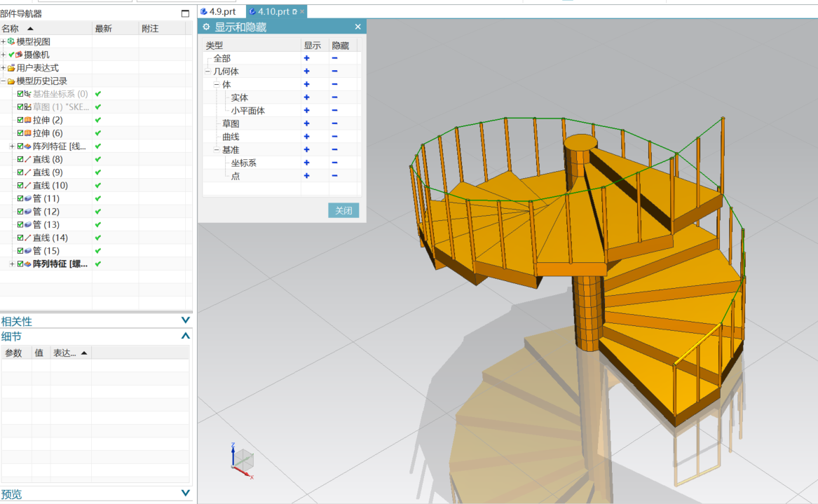818x504 pixels.
Task: Collapse the 基准 row in the dialog
Action: point(217,150)
